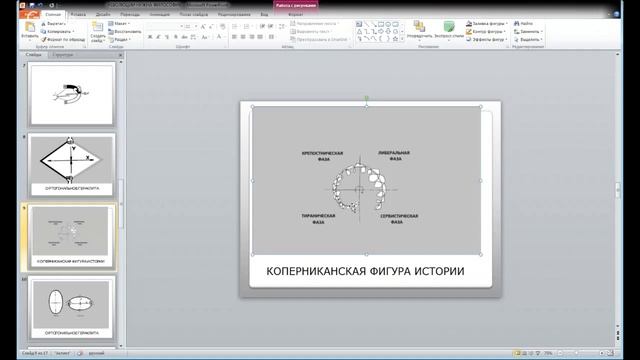The image size is (640, 360).
Task: Click the Find (Найти) binoculars icon
Action: [517, 24]
